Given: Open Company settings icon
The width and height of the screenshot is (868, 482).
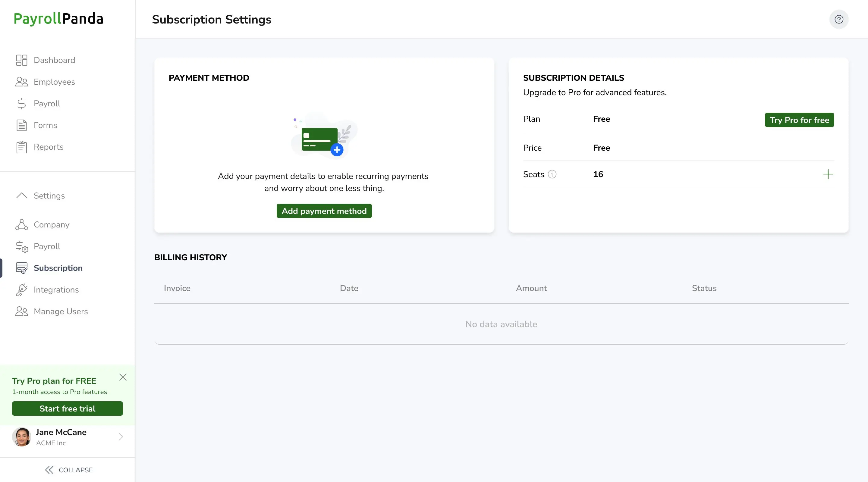Looking at the screenshot, I should pos(22,225).
